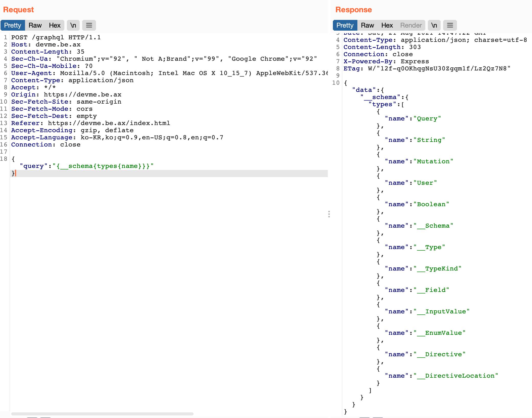Toggle newline display in Response panel
Image resolution: width=532 pixels, height=418 pixels.
434,25
